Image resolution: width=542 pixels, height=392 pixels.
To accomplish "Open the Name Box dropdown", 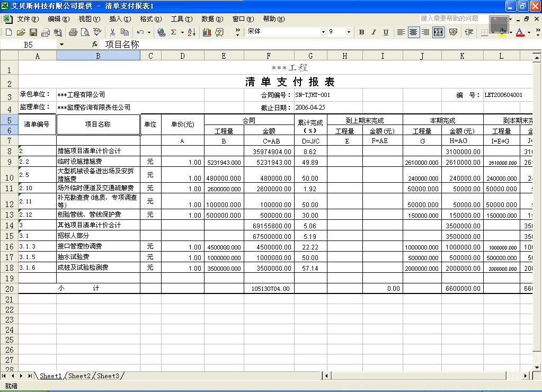I will (x=61, y=44).
